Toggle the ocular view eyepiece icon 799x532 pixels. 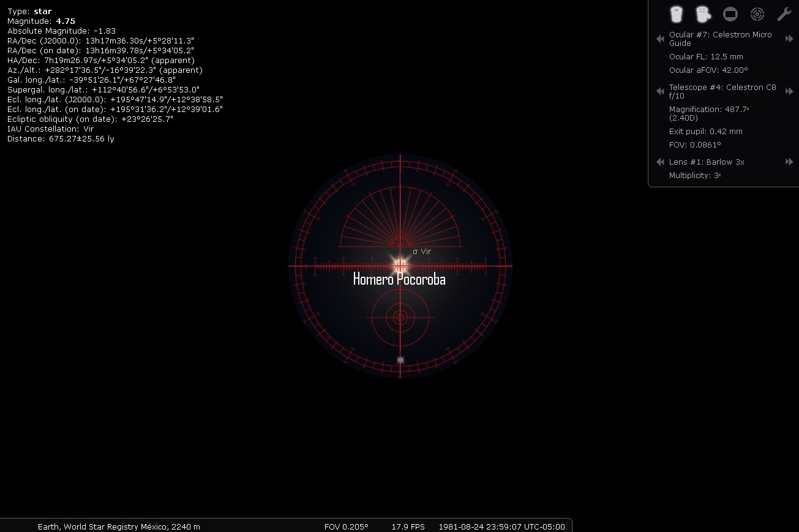(x=676, y=14)
